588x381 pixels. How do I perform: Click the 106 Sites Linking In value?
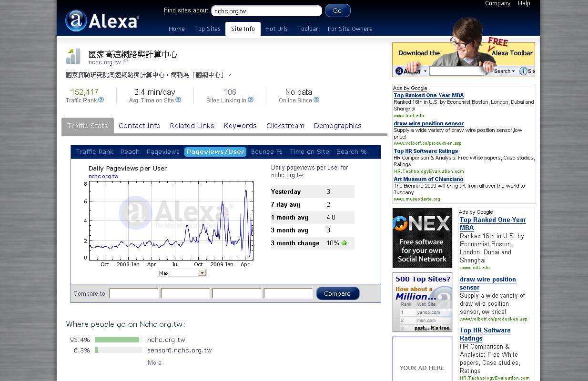pos(230,92)
